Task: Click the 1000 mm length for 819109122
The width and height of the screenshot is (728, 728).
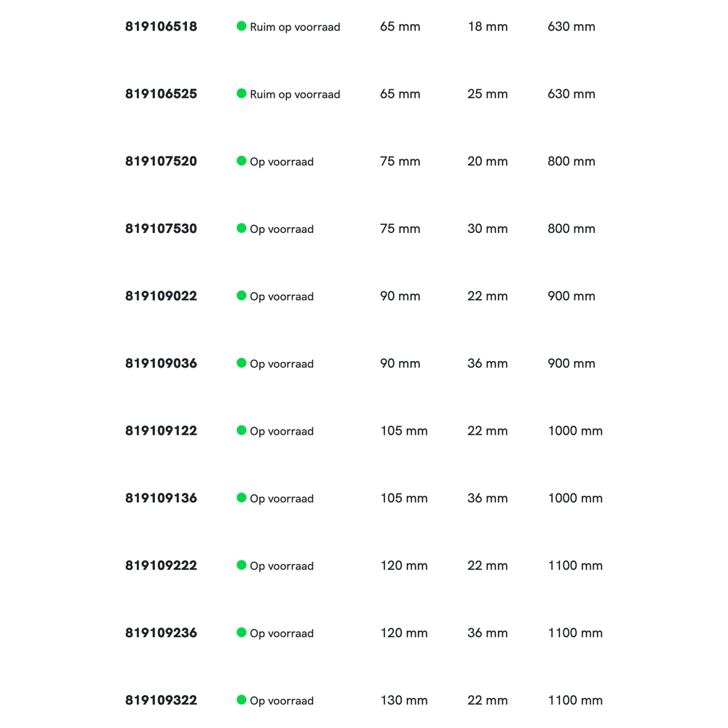Action: [x=575, y=431]
